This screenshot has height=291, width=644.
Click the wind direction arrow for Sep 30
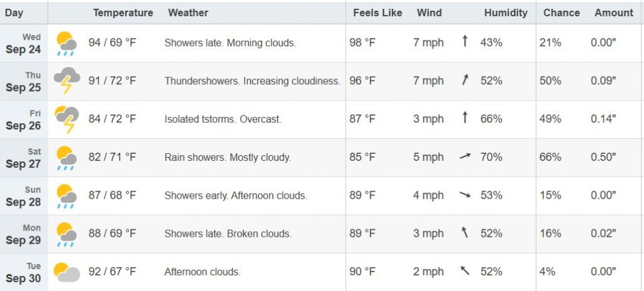pyautogui.click(x=465, y=270)
